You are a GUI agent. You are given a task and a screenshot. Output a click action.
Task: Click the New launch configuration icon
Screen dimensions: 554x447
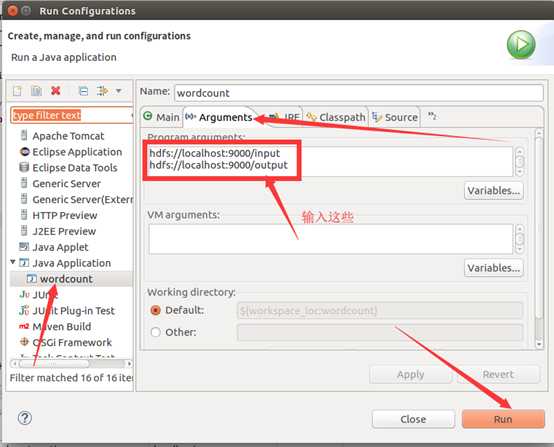coord(17,91)
